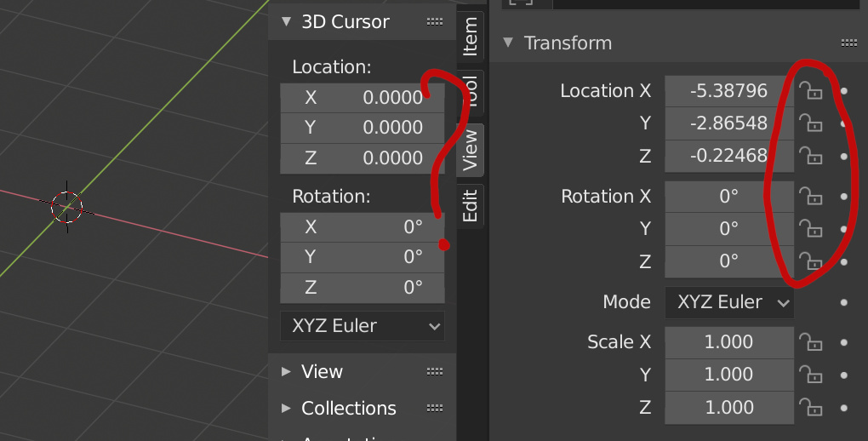Click the 3D Cursor Location Y field
The height and width of the screenshot is (441, 868).
pos(362,128)
